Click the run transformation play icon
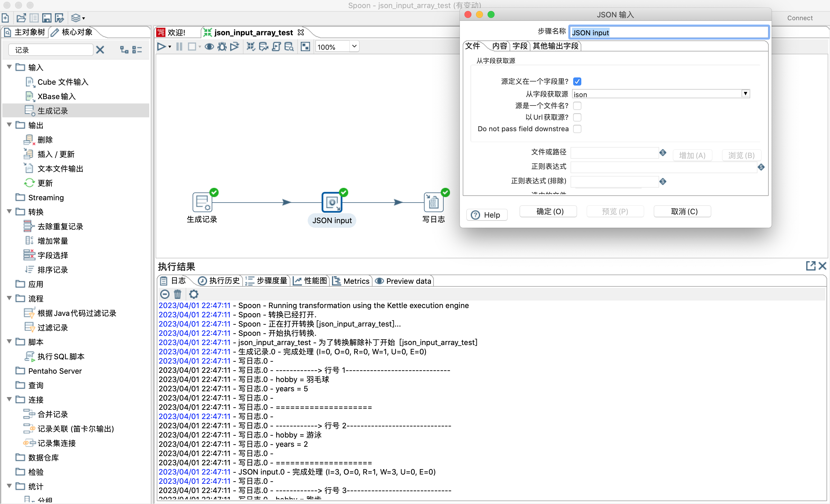This screenshot has height=504, width=830. 161,47
